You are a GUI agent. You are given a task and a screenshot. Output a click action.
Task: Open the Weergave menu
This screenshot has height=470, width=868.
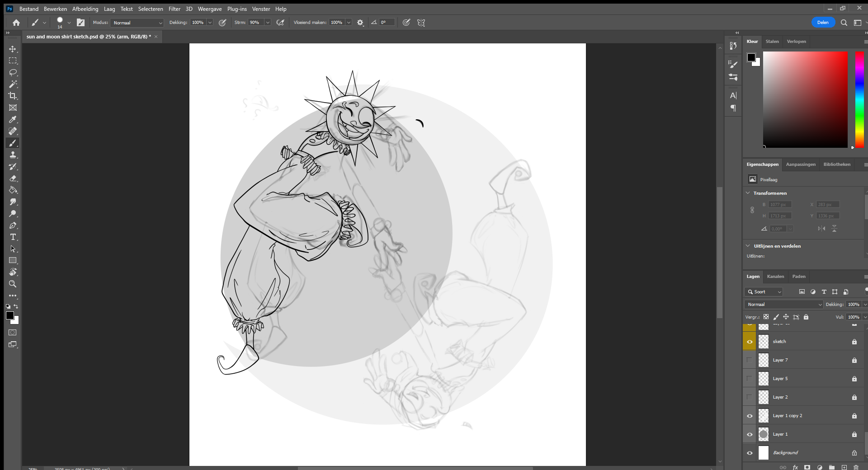click(x=210, y=9)
